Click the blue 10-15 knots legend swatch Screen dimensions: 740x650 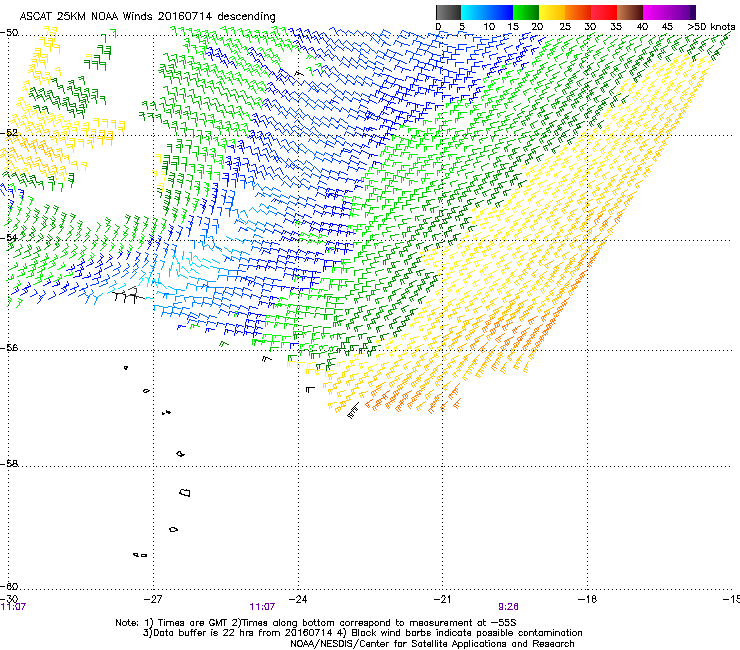pos(500,12)
